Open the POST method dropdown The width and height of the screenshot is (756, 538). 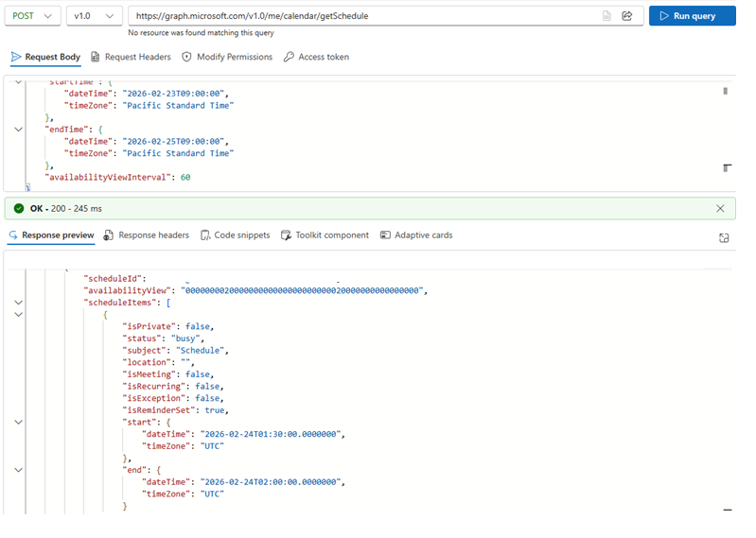coord(33,16)
